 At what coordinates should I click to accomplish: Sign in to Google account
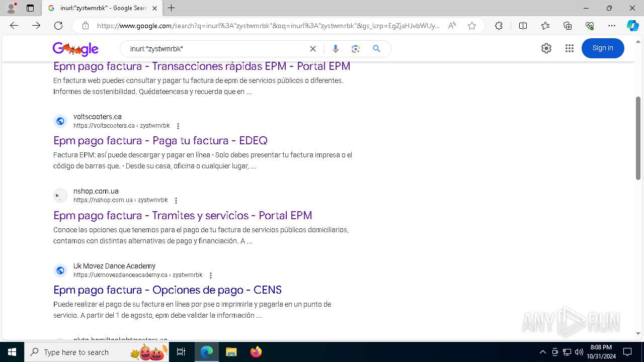click(x=603, y=48)
